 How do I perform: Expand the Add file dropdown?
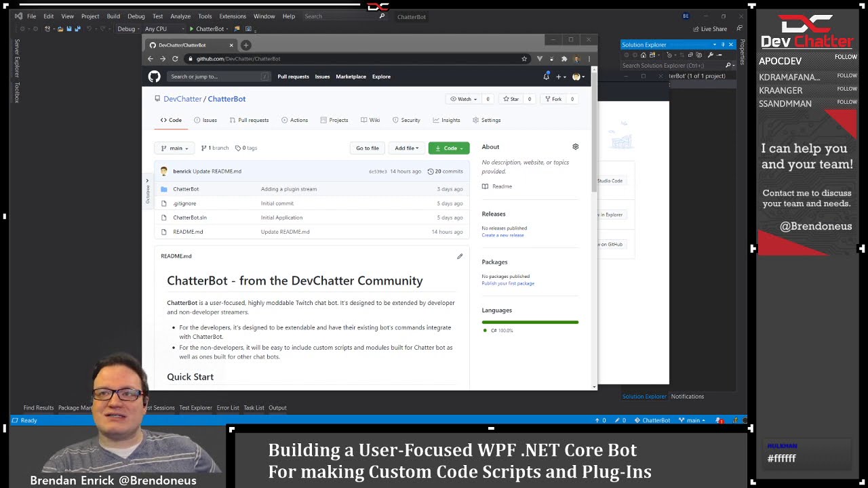(x=407, y=148)
